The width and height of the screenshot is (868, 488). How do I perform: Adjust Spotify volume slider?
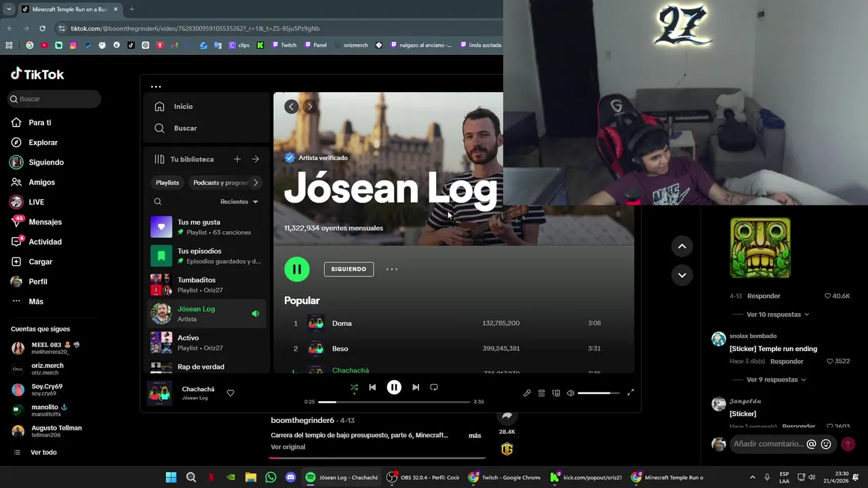pos(599,393)
